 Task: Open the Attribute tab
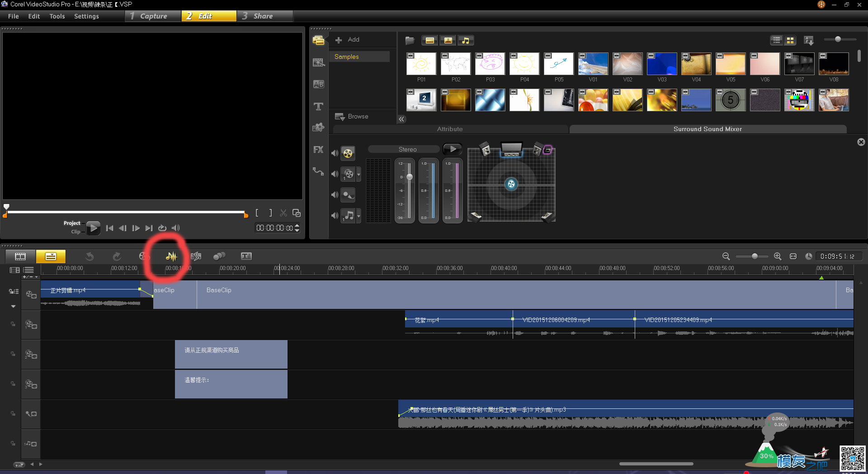pyautogui.click(x=450, y=129)
